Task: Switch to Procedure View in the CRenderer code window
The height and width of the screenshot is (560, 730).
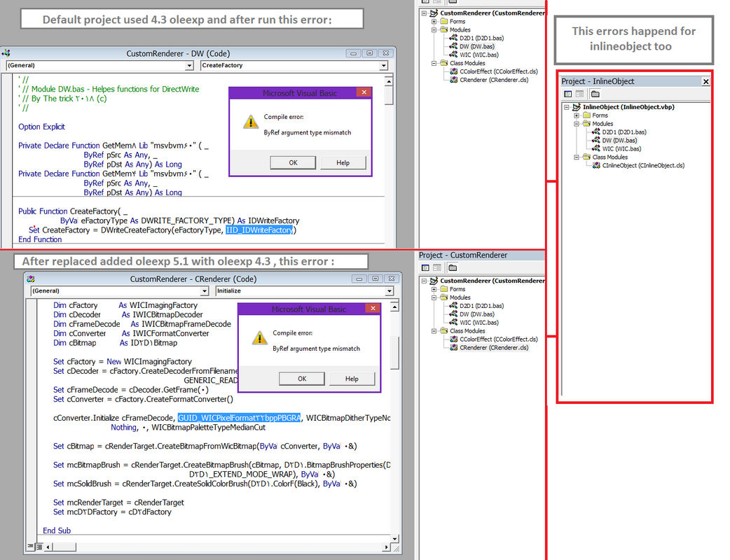Action: click(29, 545)
